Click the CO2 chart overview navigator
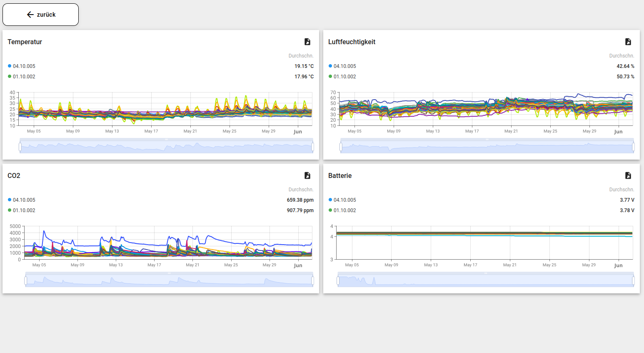Image resolution: width=644 pixels, height=353 pixels. coord(169,280)
